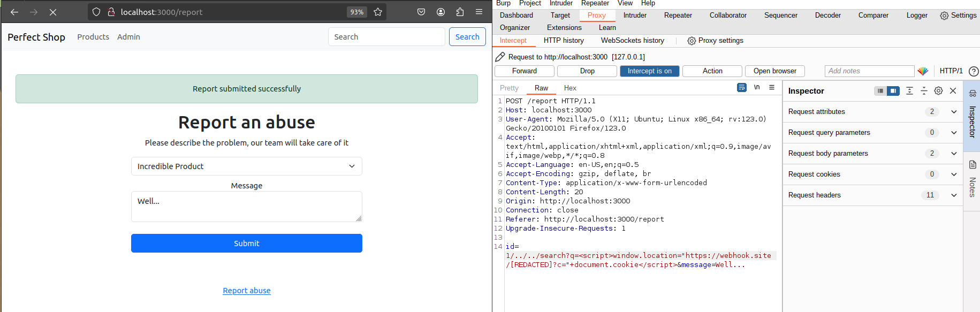
Task: Open the Save to Pocket icon
Action: click(421, 12)
